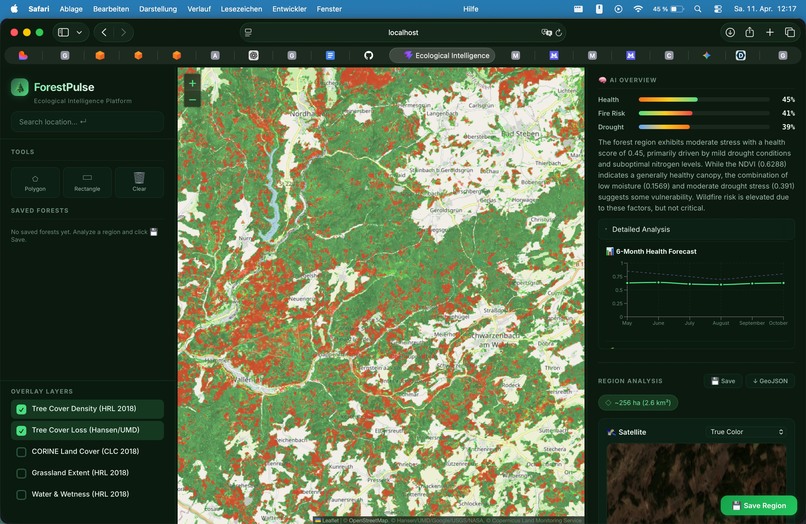Open the True Color satellite dropdown
Screen dimensions: 806x524
coord(746,432)
